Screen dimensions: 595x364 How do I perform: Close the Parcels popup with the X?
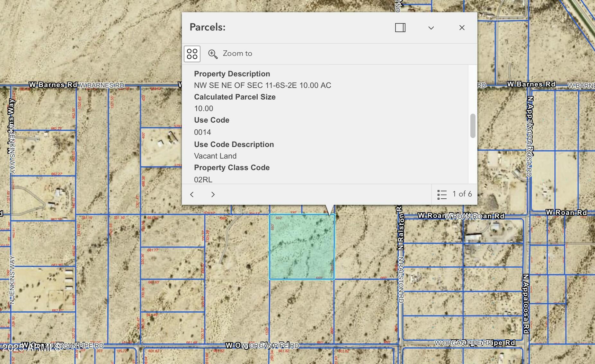462,28
